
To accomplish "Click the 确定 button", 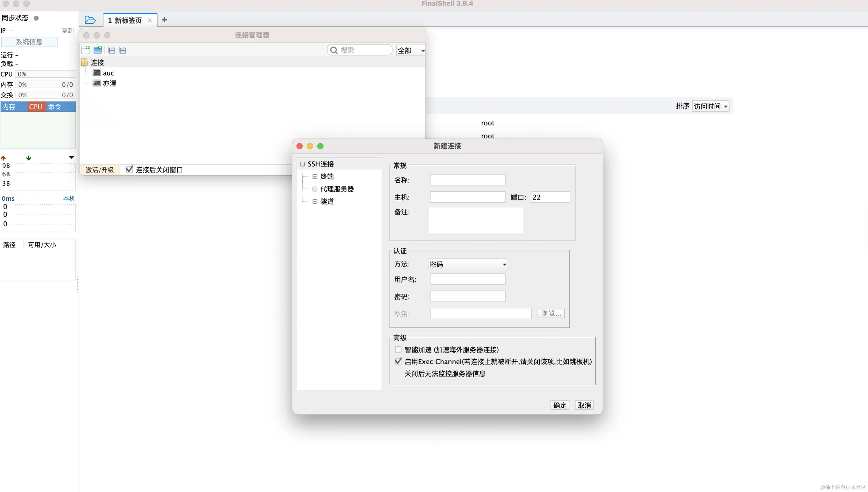I will (x=559, y=405).
